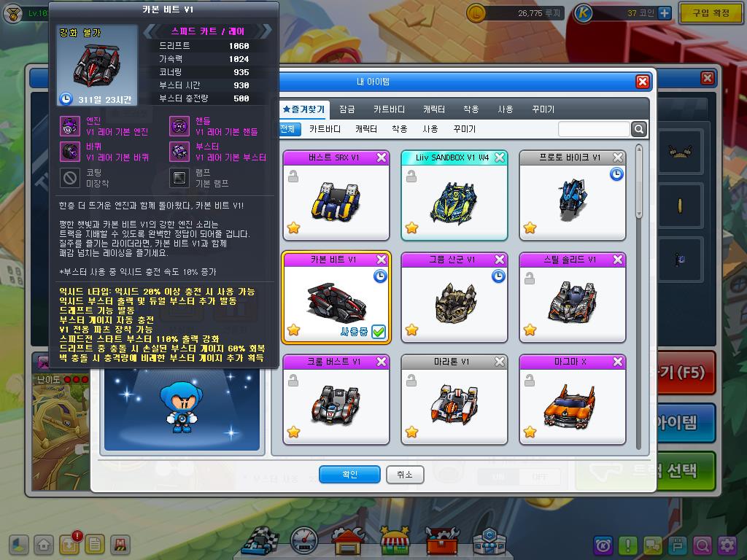The height and width of the screenshot is (560, 747).
Task: Open the top-row 카트바디 tab
Action: click(390, 109)
